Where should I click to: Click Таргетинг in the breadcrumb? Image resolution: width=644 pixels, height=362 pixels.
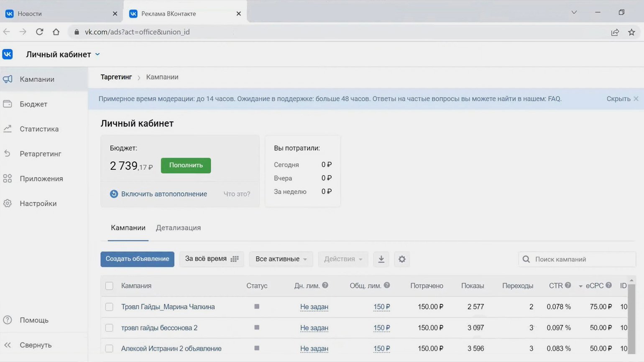pos(116,77)
